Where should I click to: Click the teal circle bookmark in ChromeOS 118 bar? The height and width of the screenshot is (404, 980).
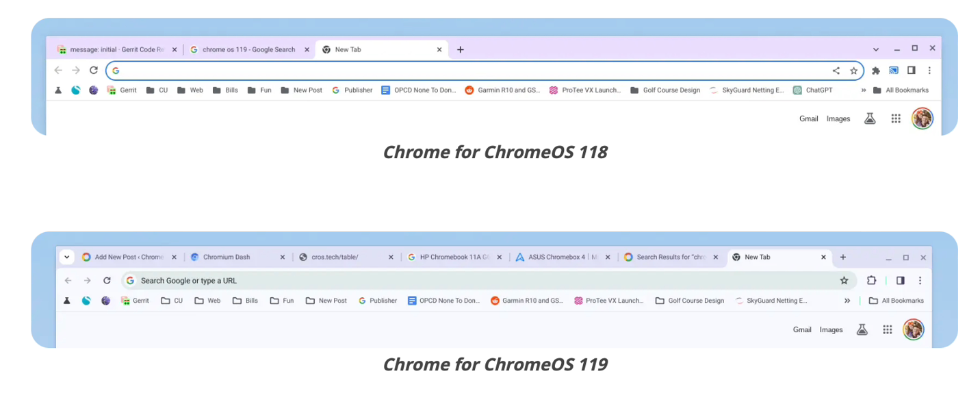click(76, 90)
